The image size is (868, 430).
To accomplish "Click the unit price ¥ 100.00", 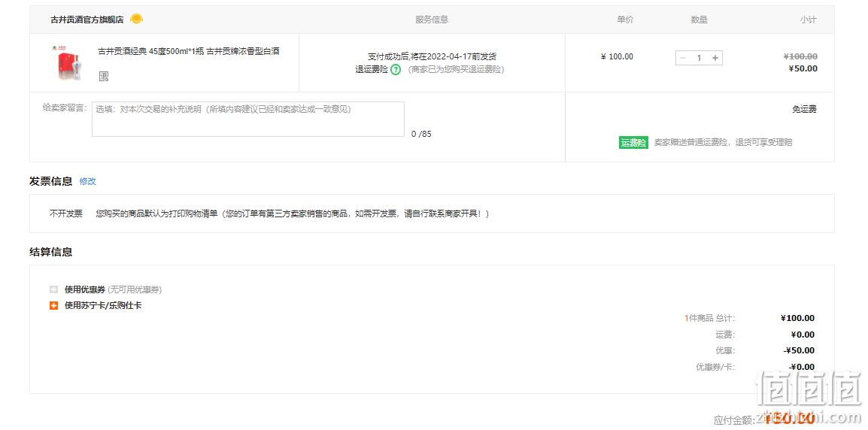I will click(x=617, y=57).
